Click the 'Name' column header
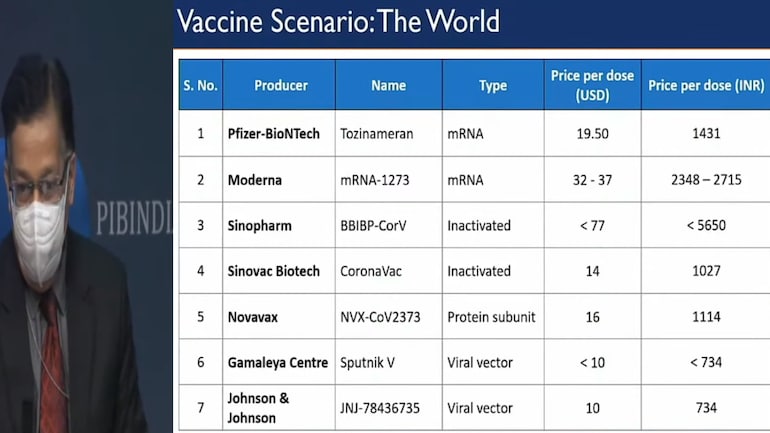The width and height of the screenshot is (770, 433). click(x=388, y=86)
